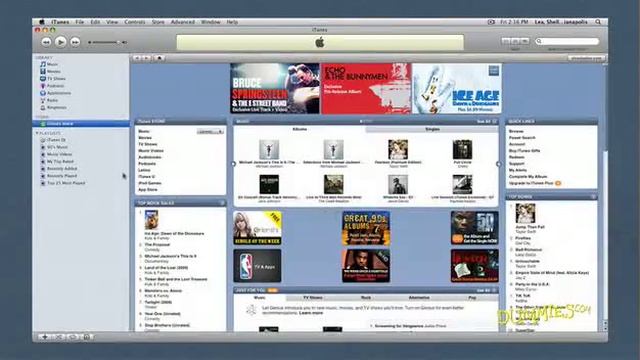Open the Controls menu
The width and height of the screenshot is (640, 360).
tap(135, 22)
